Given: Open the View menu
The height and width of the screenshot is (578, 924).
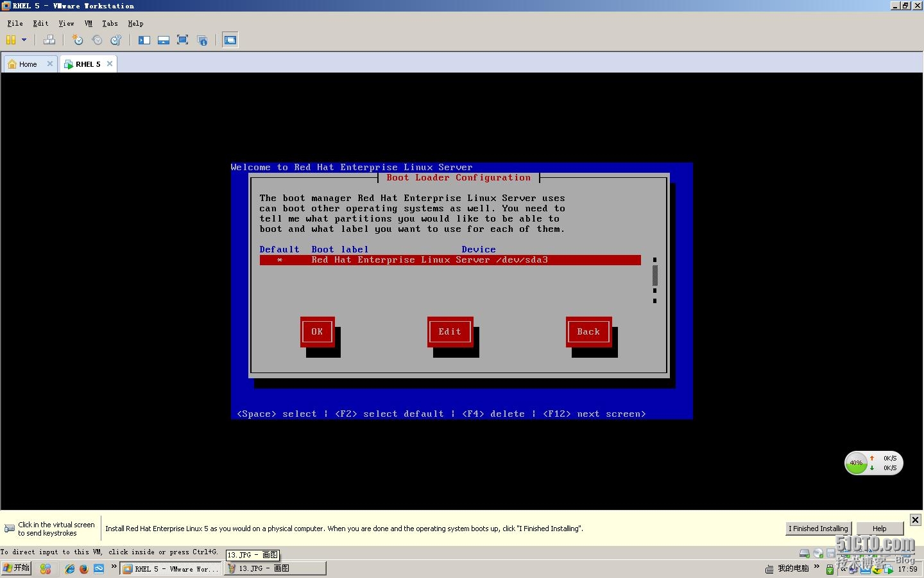Looking at the screenshot, I should tap(66, 23).
